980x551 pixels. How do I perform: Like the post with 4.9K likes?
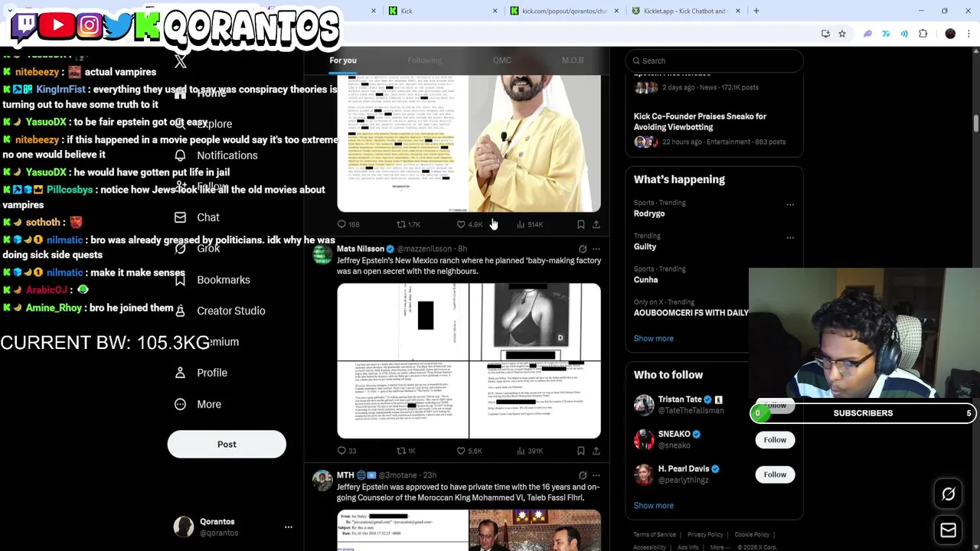point(469,224)
